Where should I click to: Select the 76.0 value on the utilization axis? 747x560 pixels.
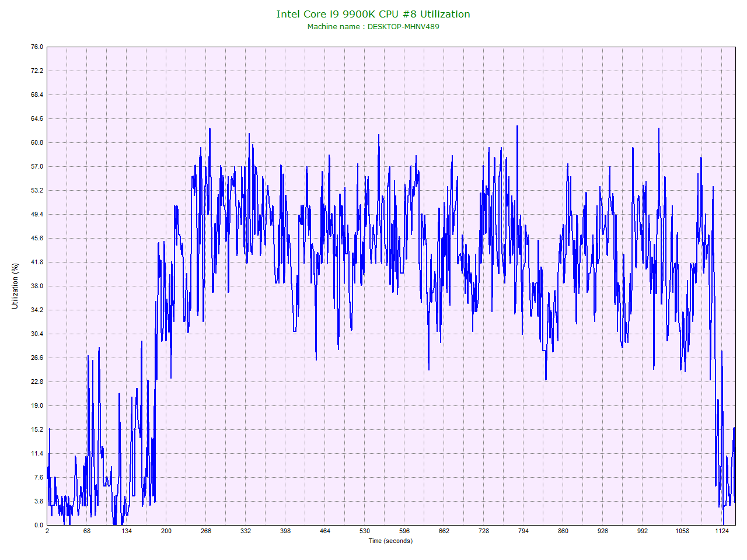[37, 47]
